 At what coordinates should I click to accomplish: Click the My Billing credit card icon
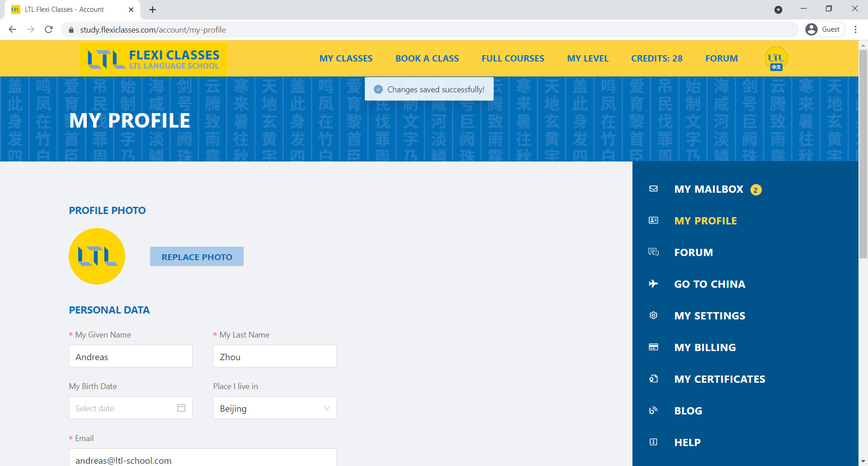pos(653,347)
